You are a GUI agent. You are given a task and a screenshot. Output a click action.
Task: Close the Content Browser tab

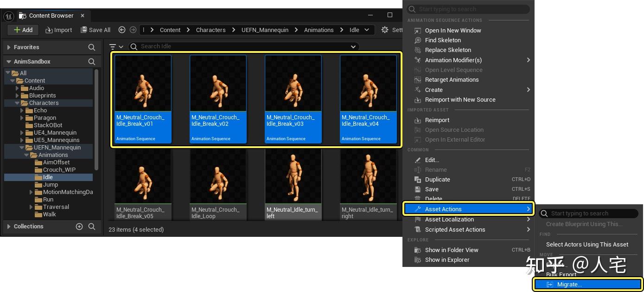point(83,15)
